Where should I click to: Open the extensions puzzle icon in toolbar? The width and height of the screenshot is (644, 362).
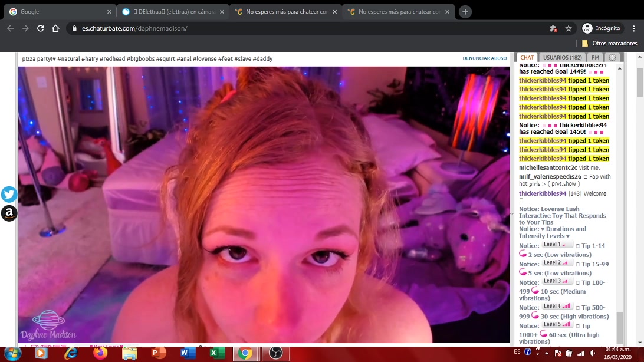coord(553,28)
